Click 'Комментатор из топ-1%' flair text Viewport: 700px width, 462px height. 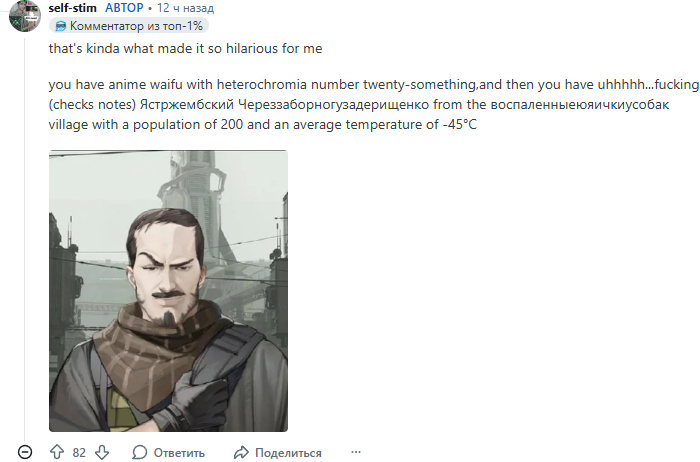click(136, 26)
